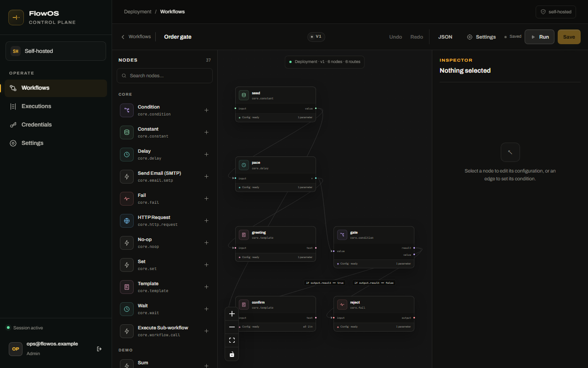Focus the Search nodes field
The width and height of the screenshot is (588, 368).
164,76
